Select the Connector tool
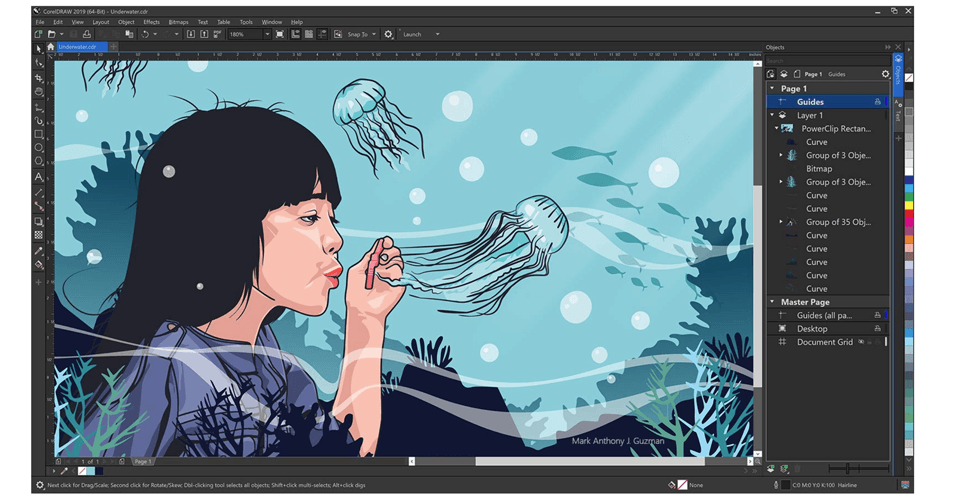 39,206
